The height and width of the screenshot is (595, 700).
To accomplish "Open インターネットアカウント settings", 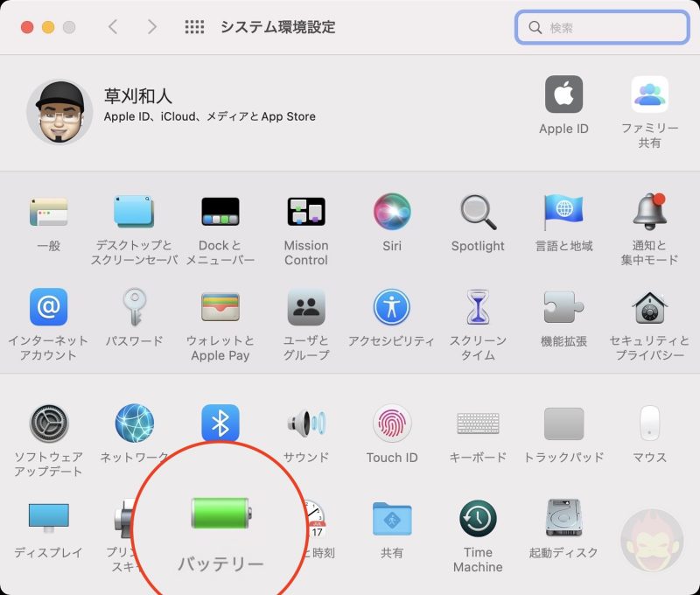I will pyautogui.click(x=48, y=308).
